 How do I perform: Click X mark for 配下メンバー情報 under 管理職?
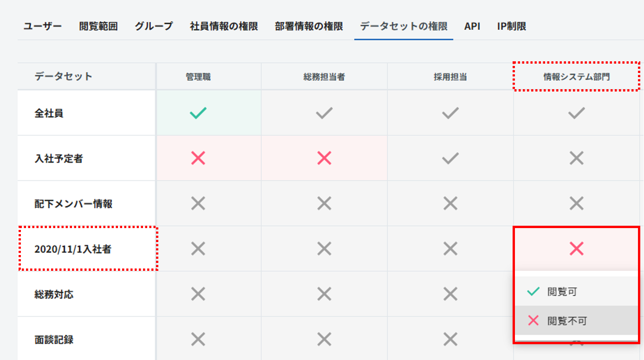198,203
